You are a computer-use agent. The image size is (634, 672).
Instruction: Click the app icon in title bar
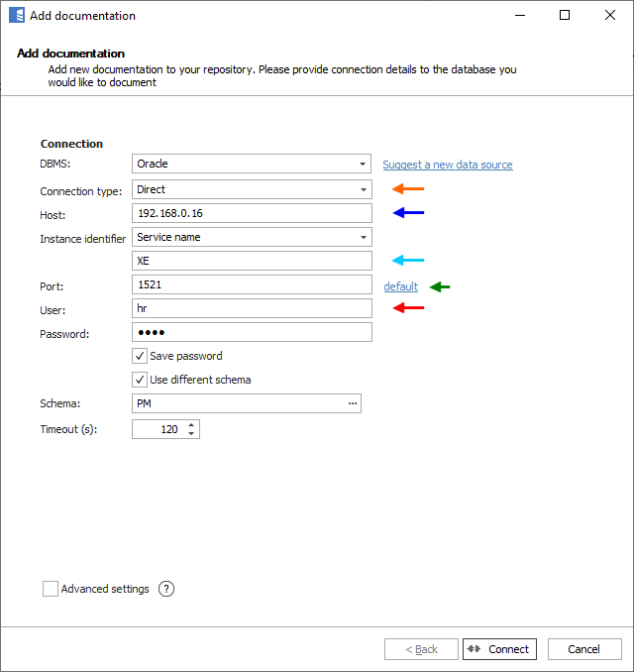point(16,15)
